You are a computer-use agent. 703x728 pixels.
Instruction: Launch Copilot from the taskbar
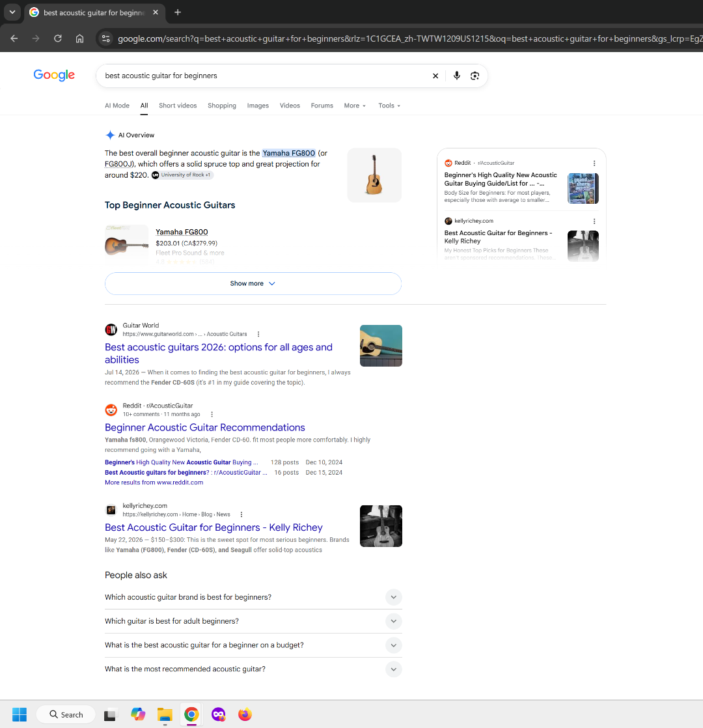click(x=138, y=714)
